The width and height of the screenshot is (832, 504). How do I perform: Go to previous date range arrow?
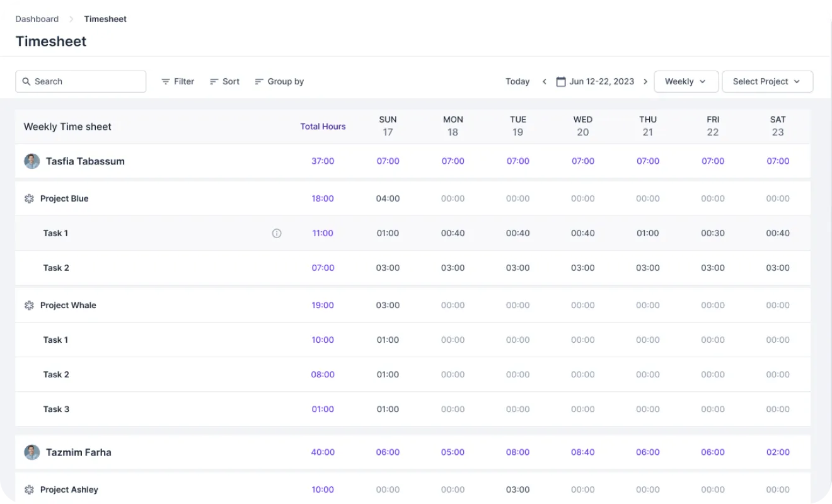click(x=545, y=81)
